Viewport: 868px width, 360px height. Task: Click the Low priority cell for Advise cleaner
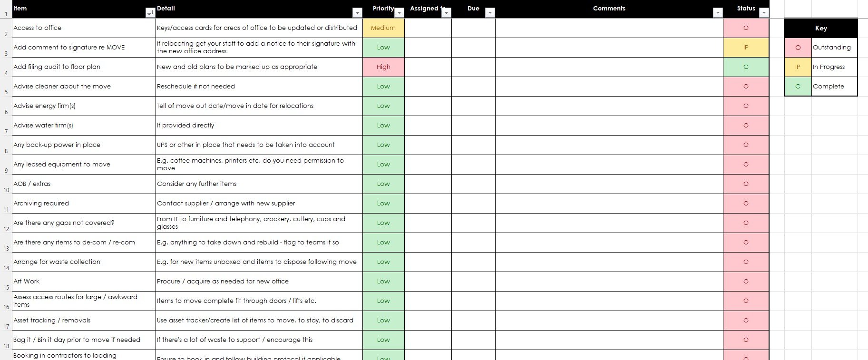pyautogui.click(x=383, y=87)
